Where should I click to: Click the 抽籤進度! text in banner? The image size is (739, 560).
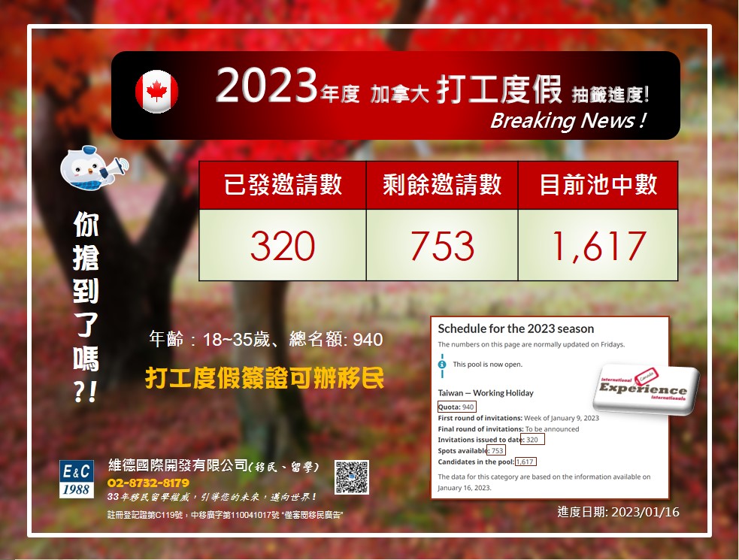tap(610, 95)
